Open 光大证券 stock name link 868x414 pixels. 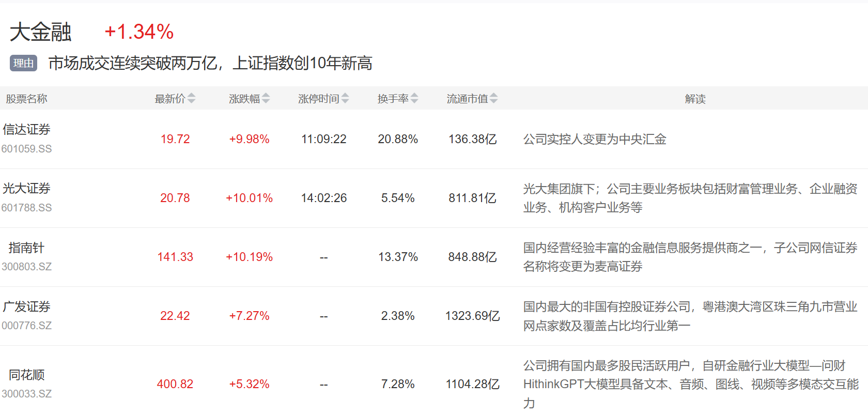(x=26, y=189)
